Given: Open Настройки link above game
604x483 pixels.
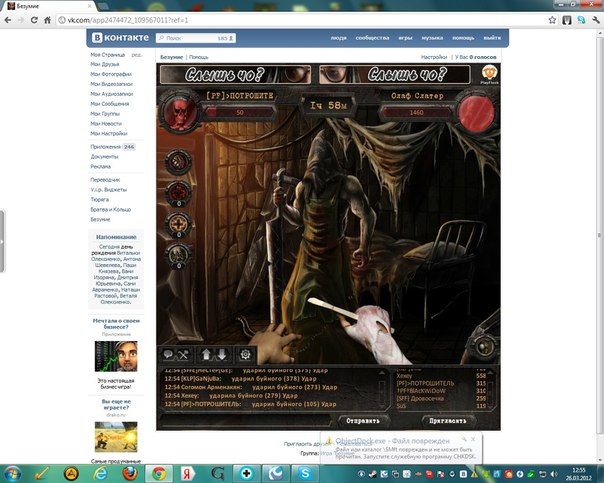Looking at the screenshot, I should pos(434,57).
